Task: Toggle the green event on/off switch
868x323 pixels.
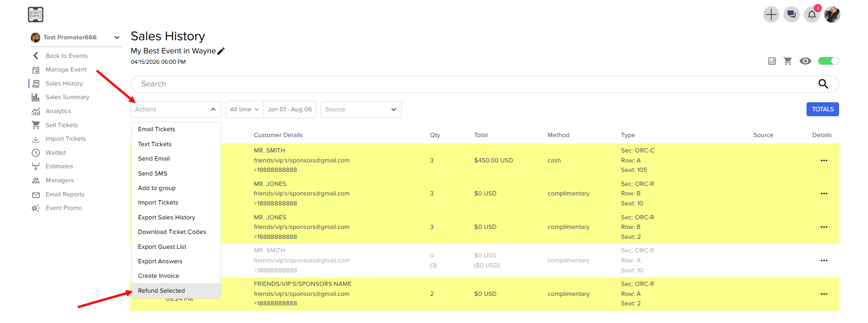Action: [828, 61]
